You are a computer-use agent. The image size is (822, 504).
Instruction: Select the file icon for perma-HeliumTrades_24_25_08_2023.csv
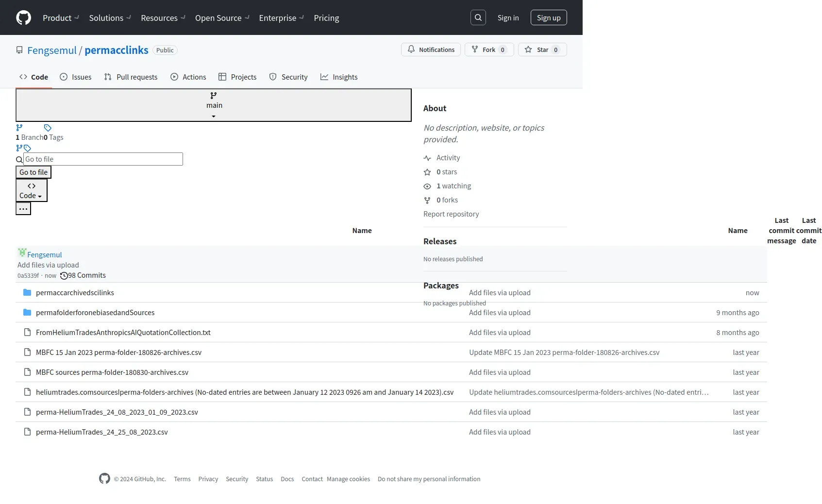(27, 432)
